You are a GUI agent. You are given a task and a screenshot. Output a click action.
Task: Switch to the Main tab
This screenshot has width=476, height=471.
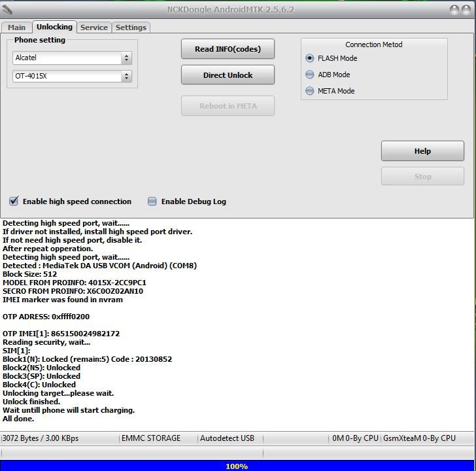pyautogui.click(x=16, y=27)
